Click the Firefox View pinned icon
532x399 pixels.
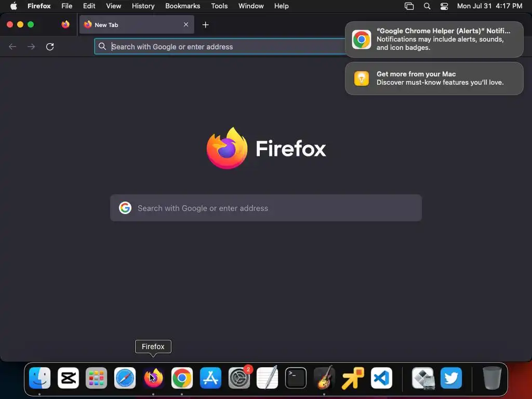65,24
